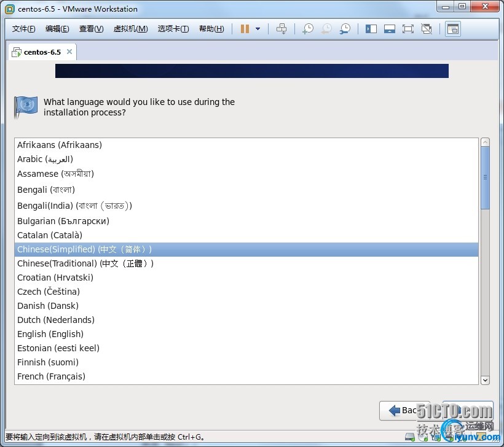Select Catalan (Català) language

[x=246, y=235]
